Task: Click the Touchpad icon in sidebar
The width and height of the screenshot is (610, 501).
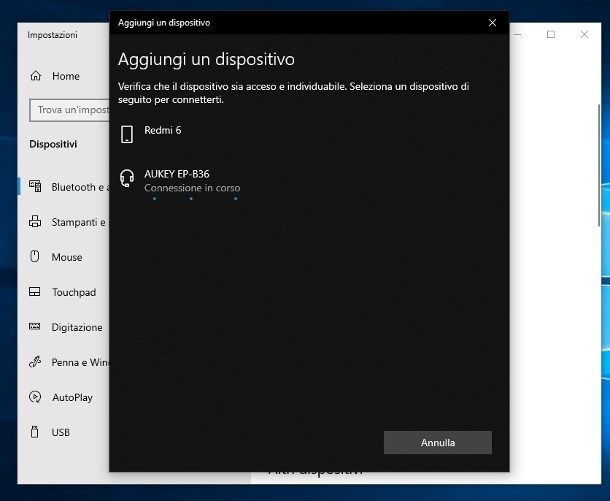Action: tap(35, 292)
